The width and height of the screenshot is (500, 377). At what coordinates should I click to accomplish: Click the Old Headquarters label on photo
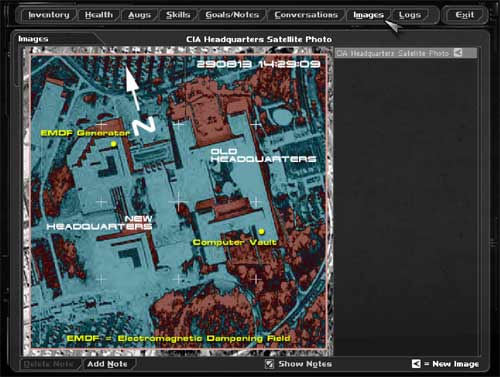pos(263,155)
